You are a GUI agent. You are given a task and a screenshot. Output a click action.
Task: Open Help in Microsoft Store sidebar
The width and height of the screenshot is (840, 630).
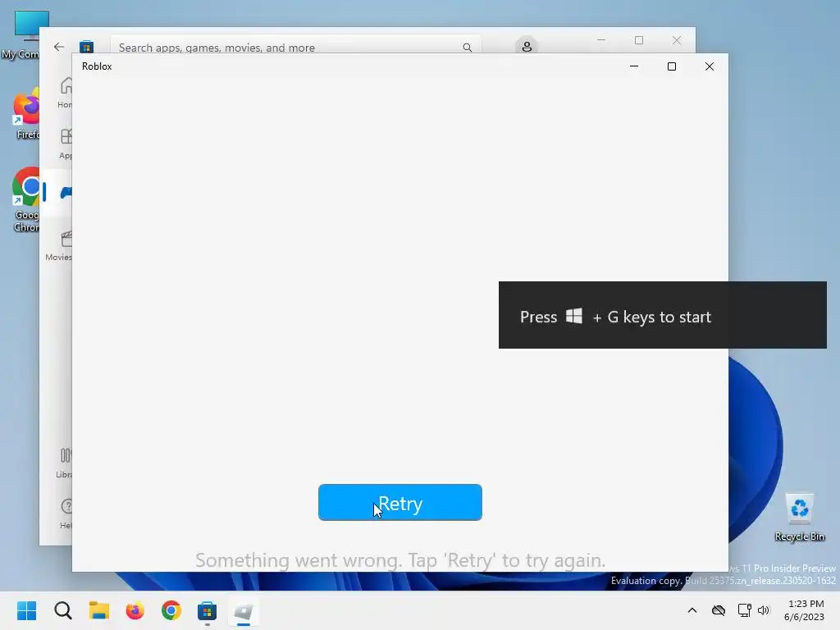(66, 514)
